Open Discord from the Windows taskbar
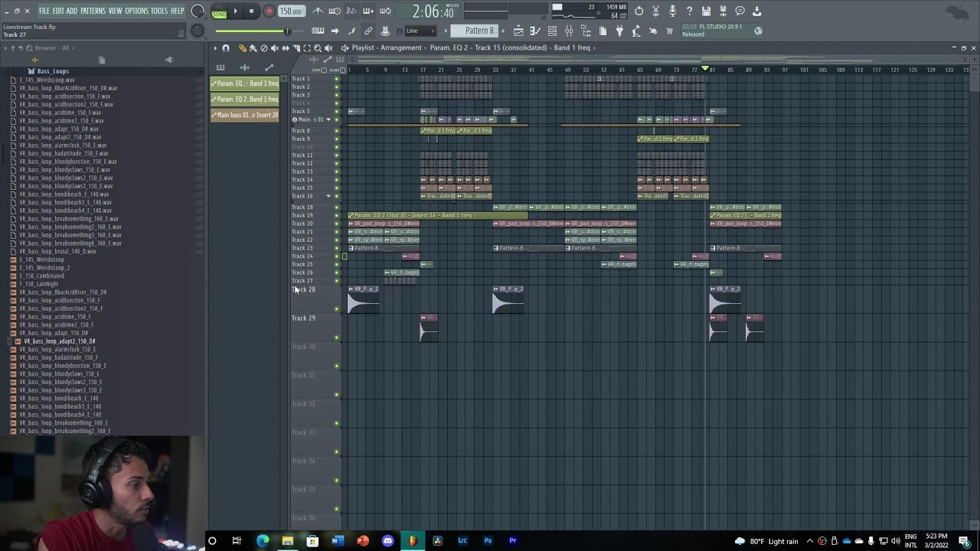This screenshot has height=551, width=980. pyautogui.click(x=387, y=541)
